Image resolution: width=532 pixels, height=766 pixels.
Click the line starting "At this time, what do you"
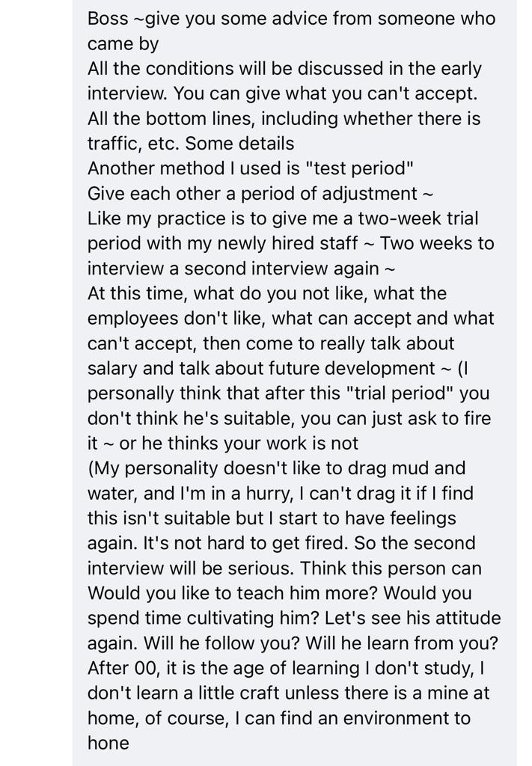pyautogui.click(x=266, y=293)
